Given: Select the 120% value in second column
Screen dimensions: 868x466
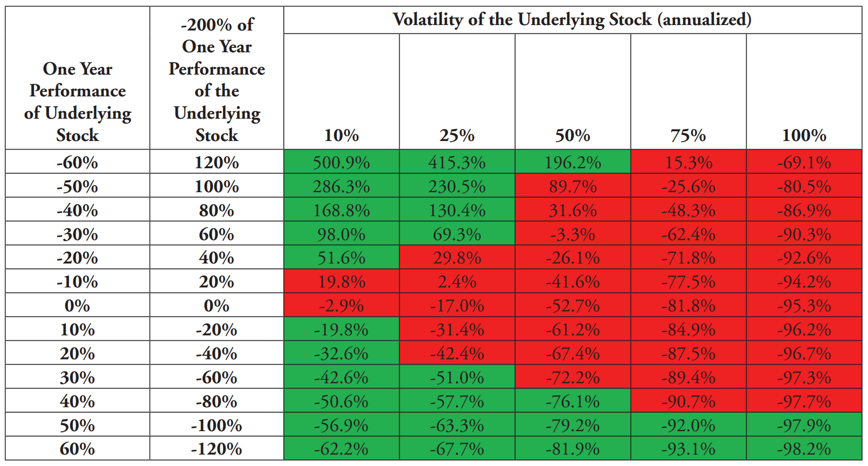Looking at the screenshot, I should click(217, 162).
